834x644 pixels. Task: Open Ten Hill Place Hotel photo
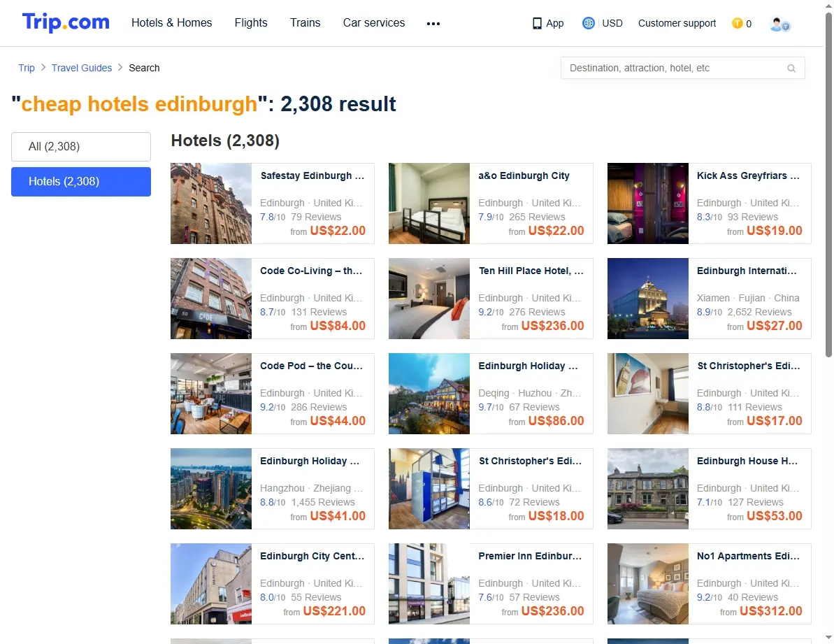click(429, 299)
